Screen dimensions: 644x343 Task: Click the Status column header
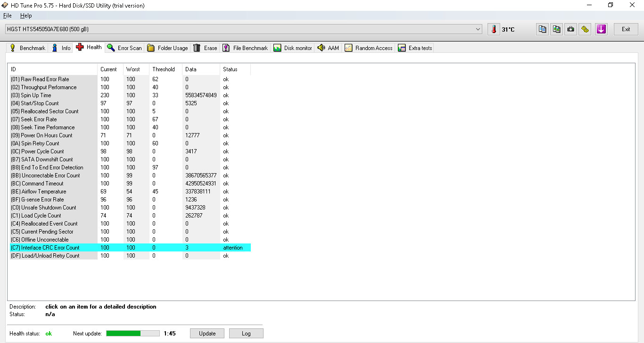(x=235, y=69)
